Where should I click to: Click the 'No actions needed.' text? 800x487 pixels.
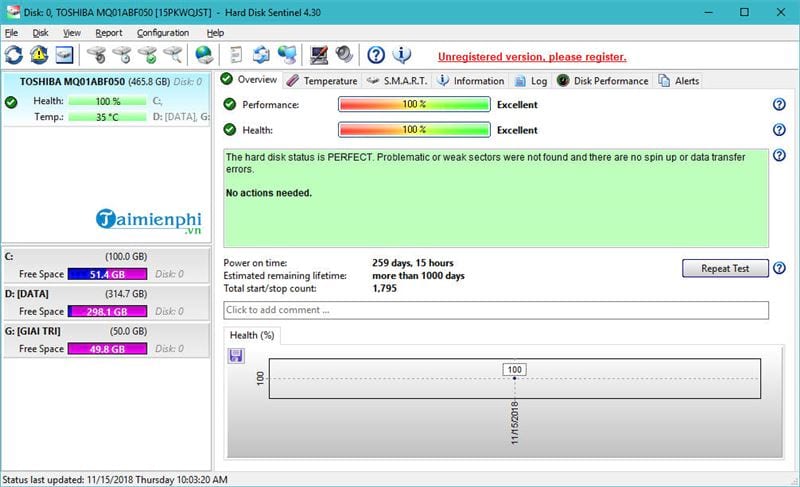click(268, 193)
